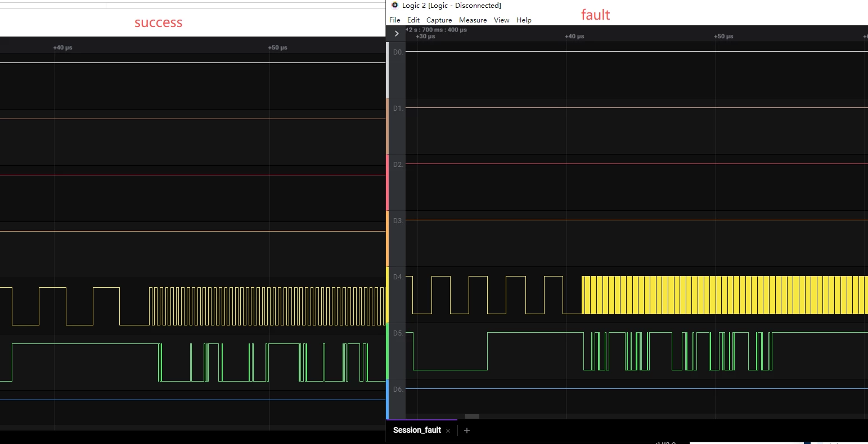Screen dimensions: 868x444
Task: Click the 2 s : 700 ms : 400 µs timestamp
Action: pos(437,30)
